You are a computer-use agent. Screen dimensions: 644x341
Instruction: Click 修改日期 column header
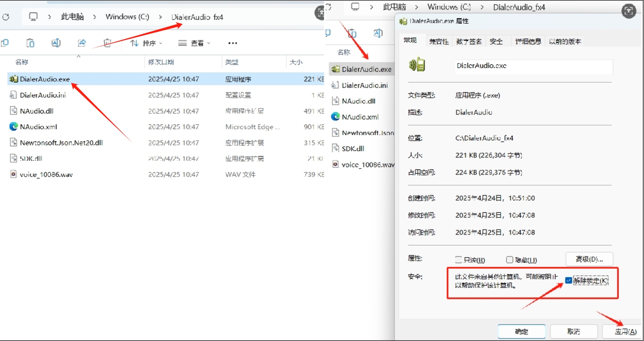pyautogui.click(x=161, y=62)
